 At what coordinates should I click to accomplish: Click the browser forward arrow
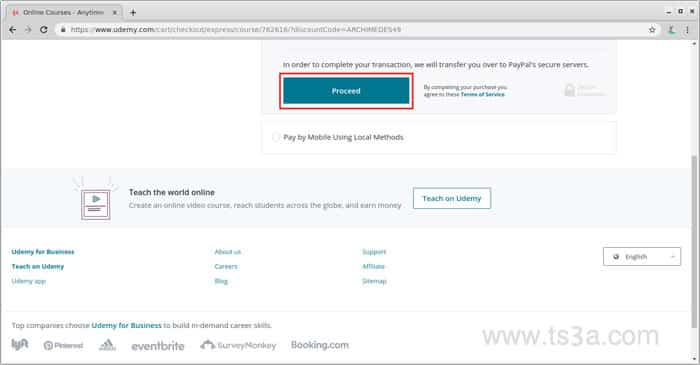[28, 29]
